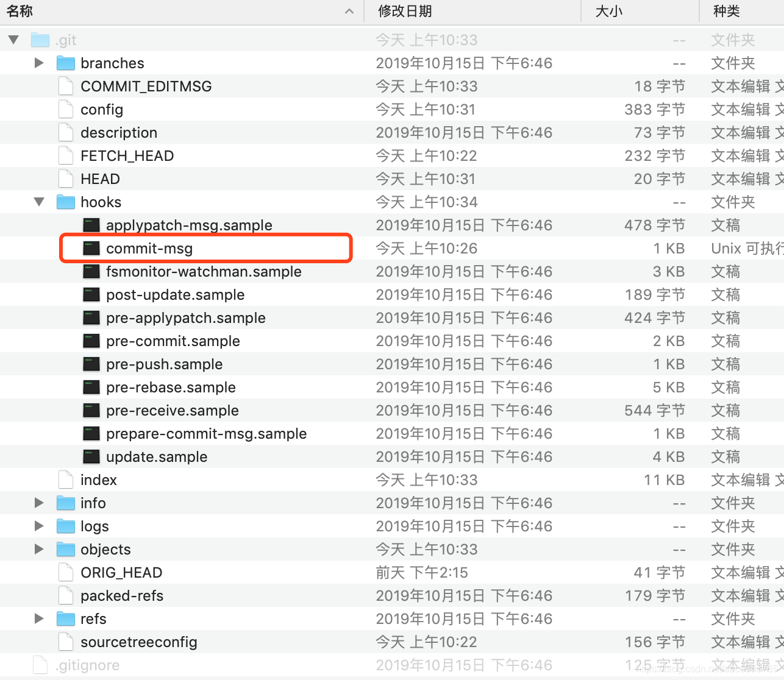Image resolution: width=784 pixels, height=680 pixels.
Task: Select the ORIG_HEAD file name
Action: click(121, 573)
